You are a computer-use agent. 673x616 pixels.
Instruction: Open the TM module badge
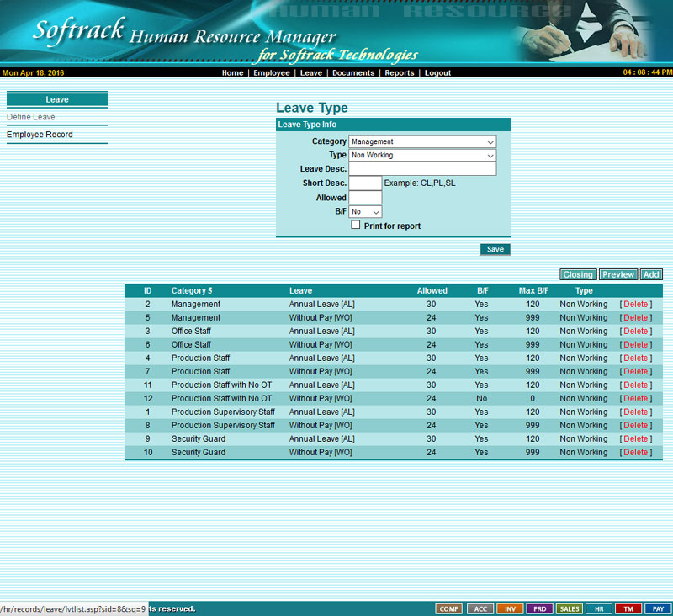coord(628,608)
